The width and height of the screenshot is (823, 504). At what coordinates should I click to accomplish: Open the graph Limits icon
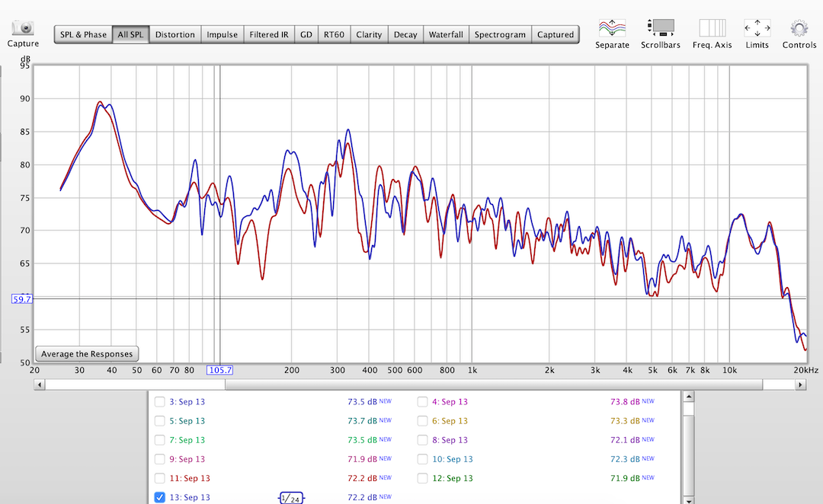point(757,28)
